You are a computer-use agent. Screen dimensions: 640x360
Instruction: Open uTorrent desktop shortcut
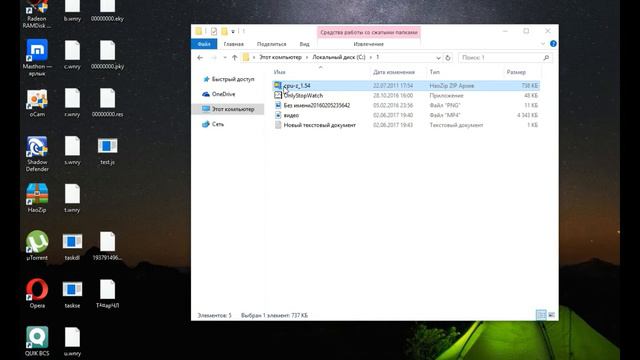pos(37,245)
